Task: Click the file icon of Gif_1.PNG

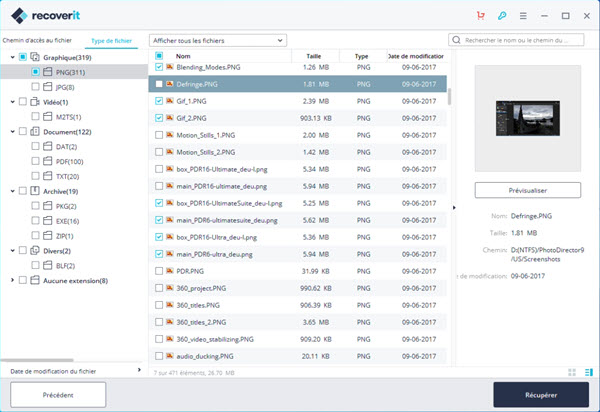Action: click(x=170, y=101)
